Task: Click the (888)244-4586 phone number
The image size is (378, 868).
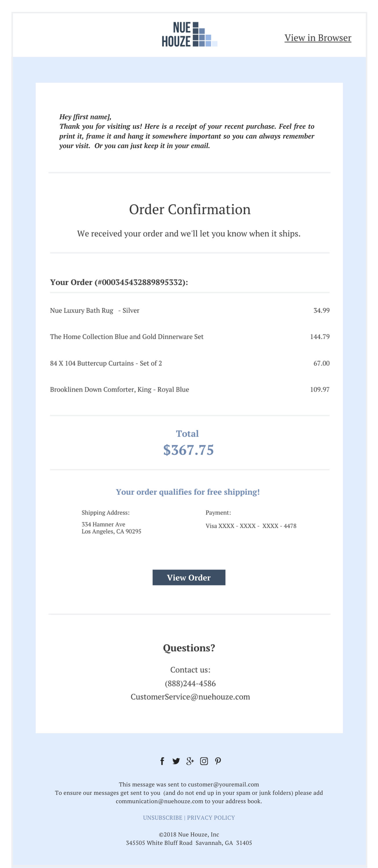Action: pyautogui.click(x=190, y=683)
